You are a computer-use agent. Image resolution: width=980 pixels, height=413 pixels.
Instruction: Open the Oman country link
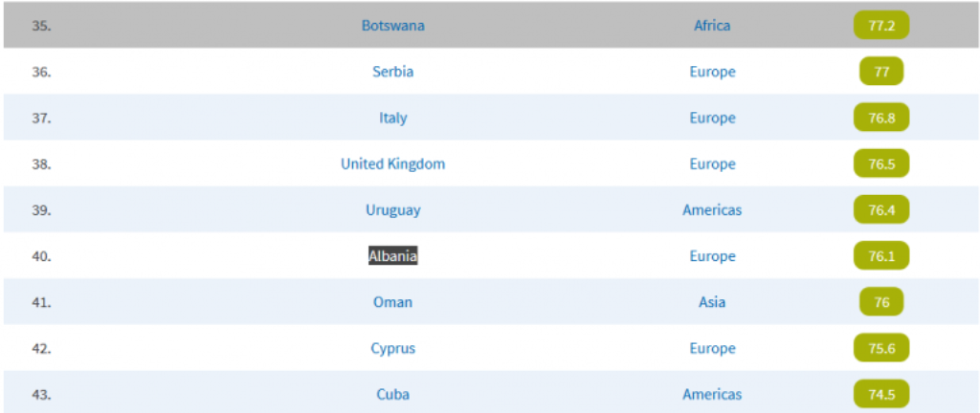392,302
